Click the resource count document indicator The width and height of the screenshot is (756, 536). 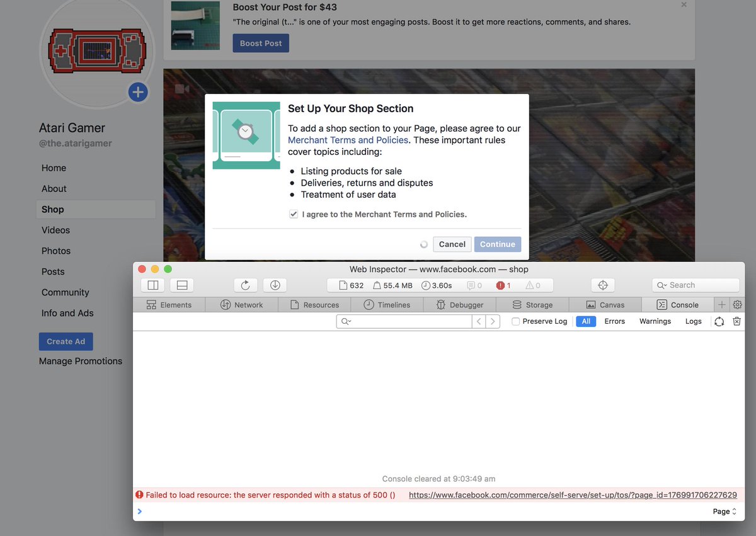point(352,285)
